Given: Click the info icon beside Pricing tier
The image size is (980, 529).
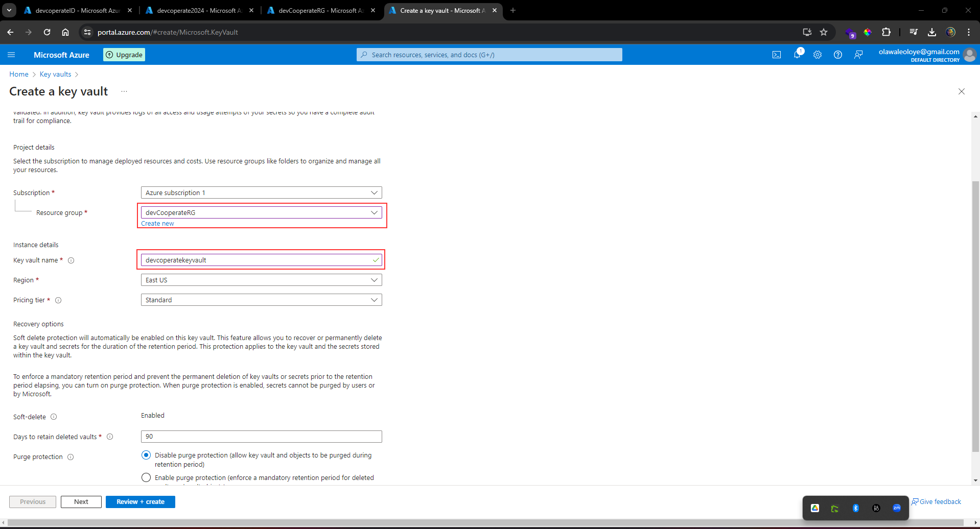Looking at the screenshot, I should pos(58,300).
